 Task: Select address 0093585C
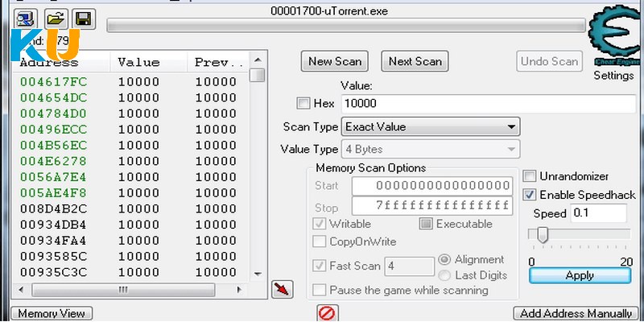(53, 256)
